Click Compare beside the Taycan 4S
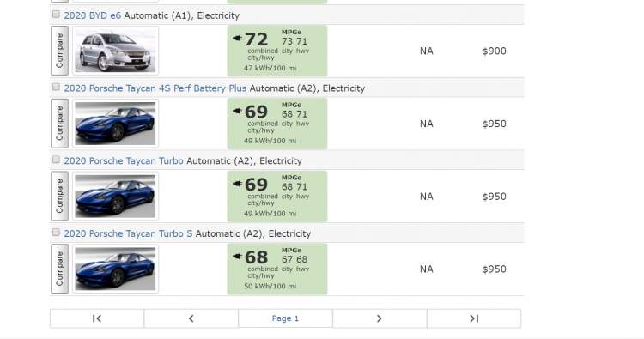 tap(59, 123)
